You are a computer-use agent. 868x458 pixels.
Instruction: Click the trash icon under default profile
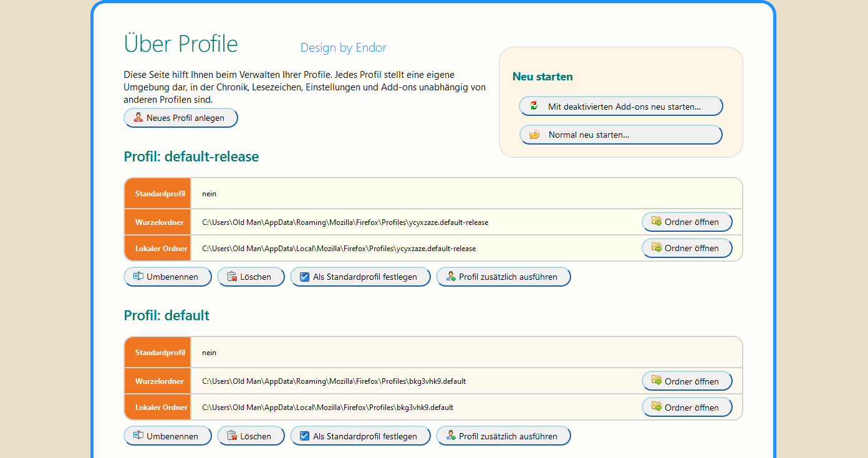tap(232, 436)
